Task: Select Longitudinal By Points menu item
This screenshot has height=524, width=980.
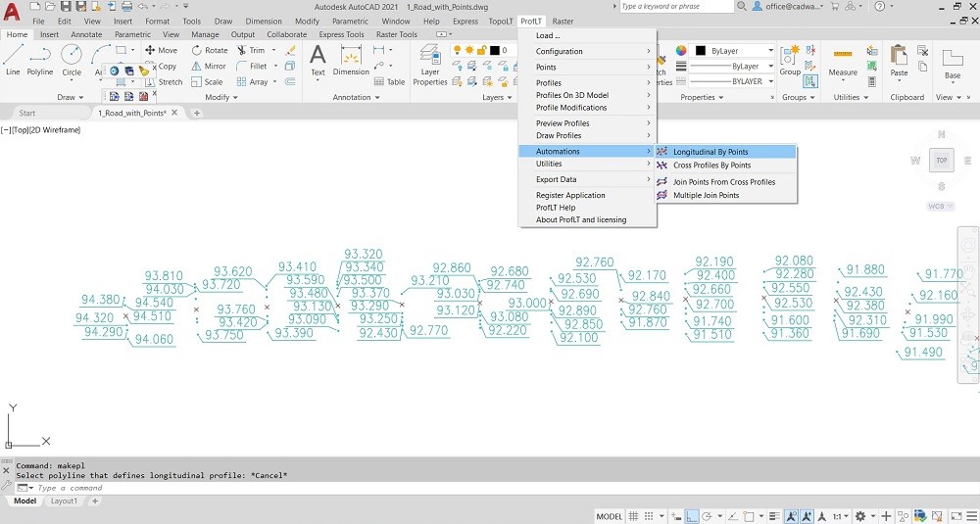Action: coord(725,152)
